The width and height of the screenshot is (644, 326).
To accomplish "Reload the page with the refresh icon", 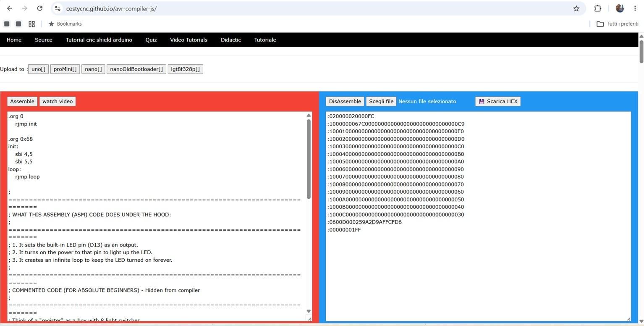I will click(39, 8).
